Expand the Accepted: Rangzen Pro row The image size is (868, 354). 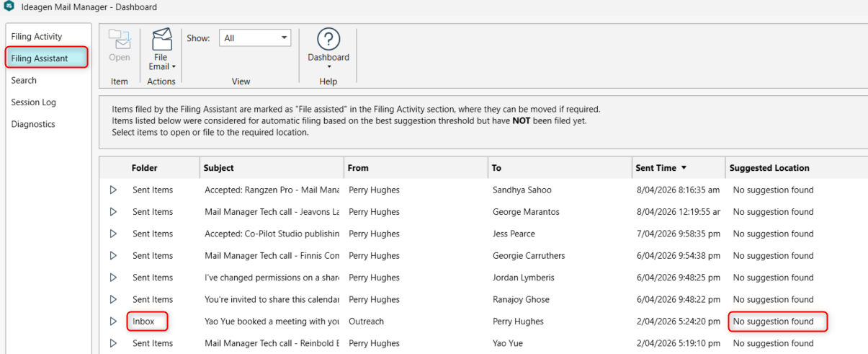pos(113,190)
